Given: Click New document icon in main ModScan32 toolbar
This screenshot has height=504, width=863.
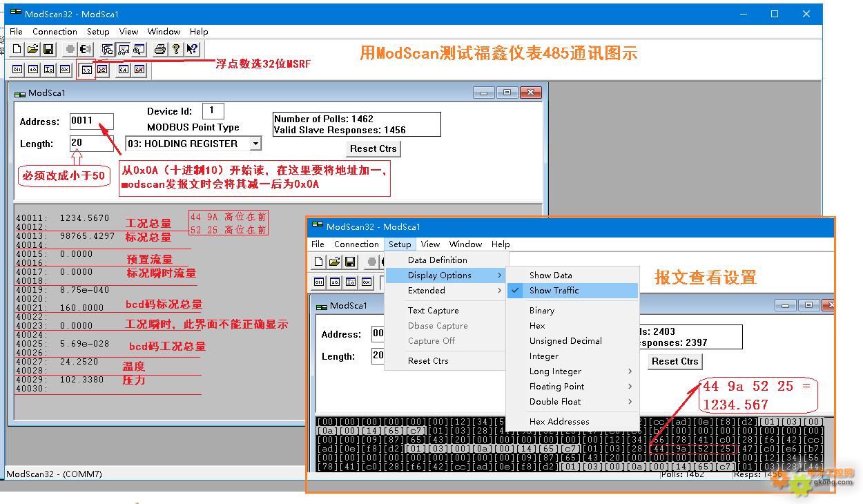Looking at the screenshot, I should [17, 49].
